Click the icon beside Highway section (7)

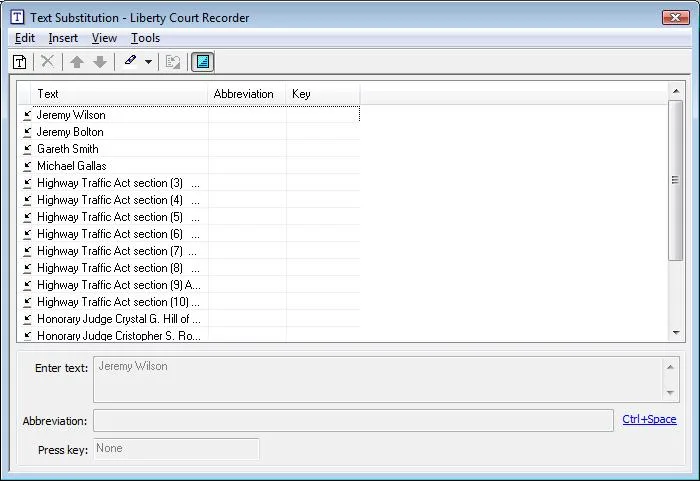27,251
